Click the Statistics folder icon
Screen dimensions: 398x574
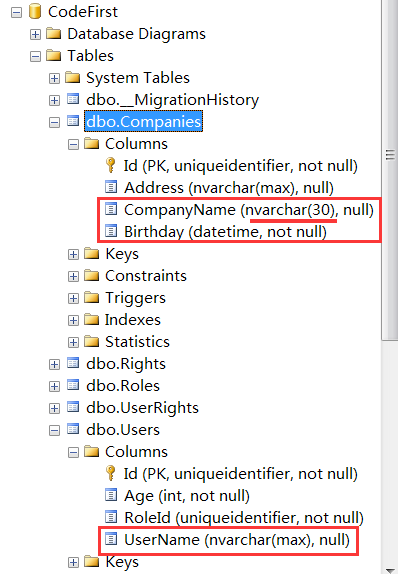(x=92, y=341)
